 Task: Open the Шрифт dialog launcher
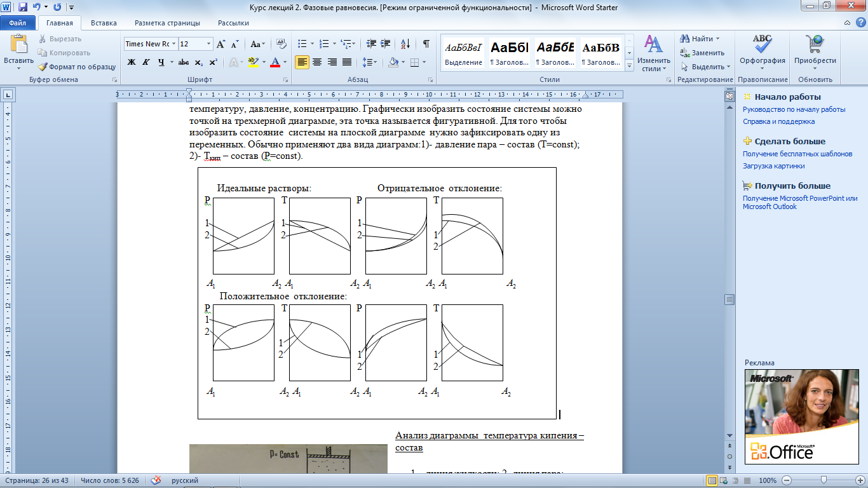coord(285,80)
